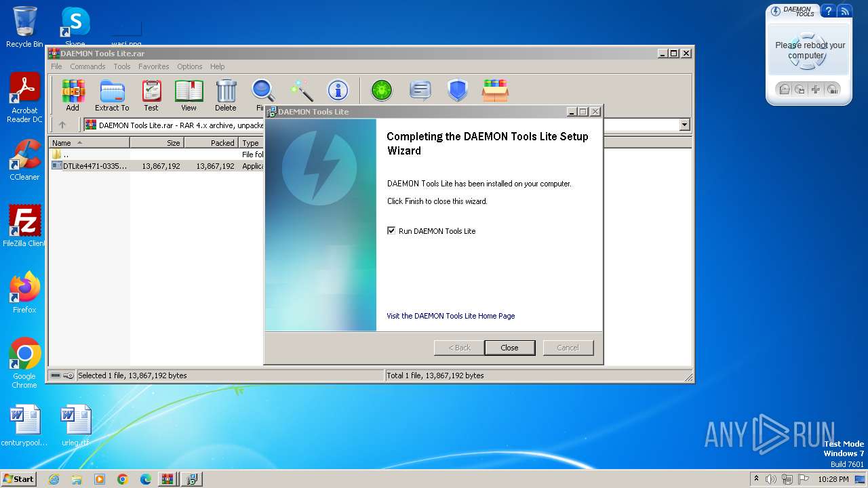Click the gadget plus add drive icon
Screen dimensions: 868x488
pyautogui.click(x=816, y=89)
